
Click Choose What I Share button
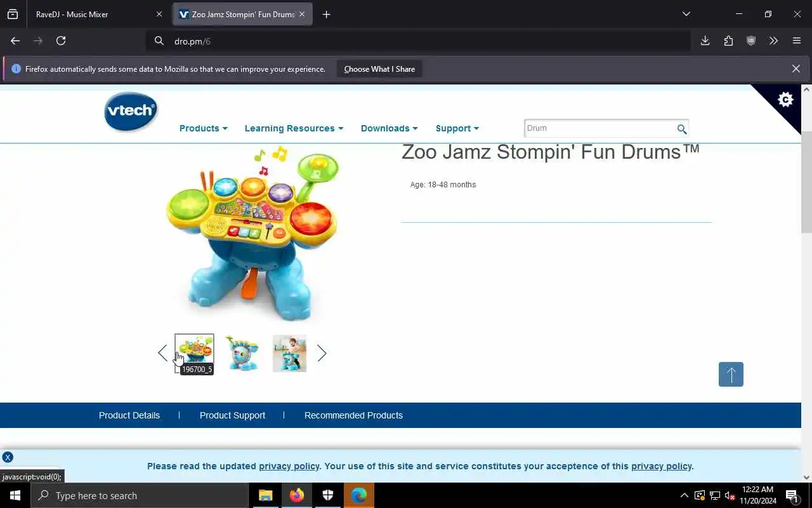379,69
